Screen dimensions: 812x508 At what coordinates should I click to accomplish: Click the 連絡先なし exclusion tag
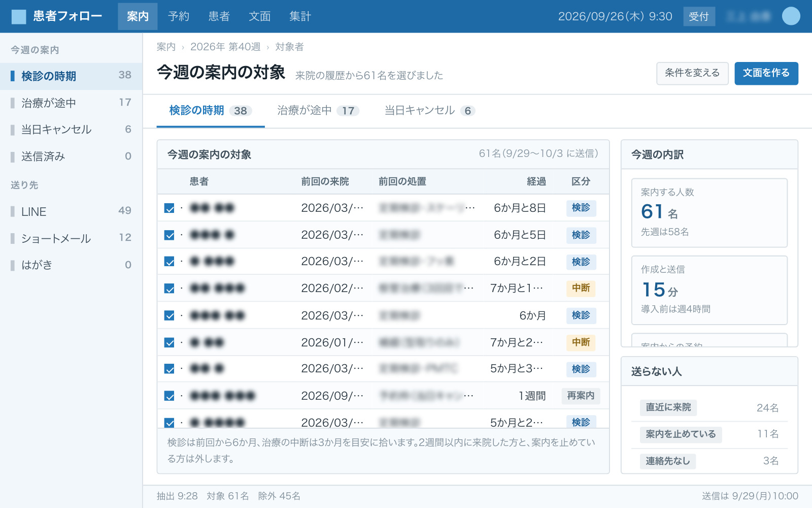click(668, 461)
